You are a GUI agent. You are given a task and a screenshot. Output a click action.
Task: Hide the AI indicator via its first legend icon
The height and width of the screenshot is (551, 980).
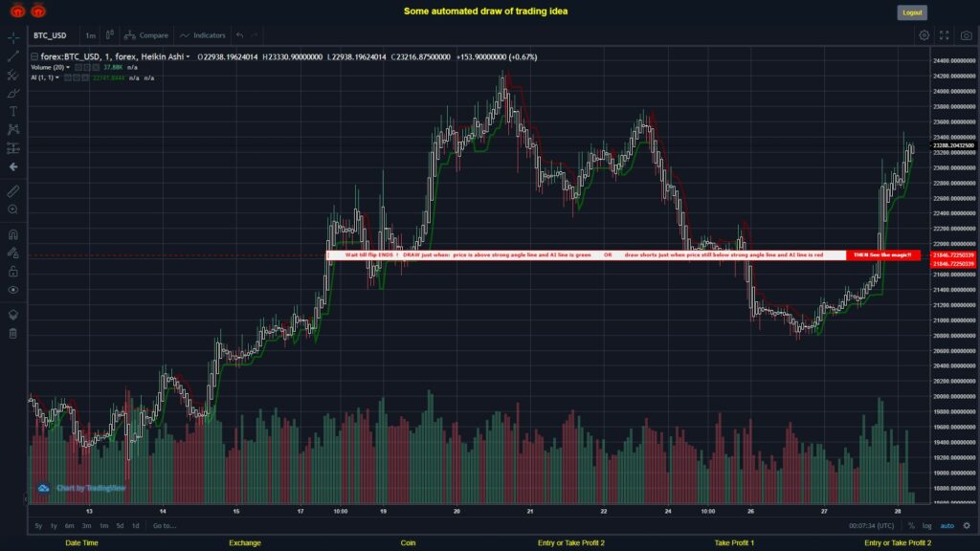point(68,78)
